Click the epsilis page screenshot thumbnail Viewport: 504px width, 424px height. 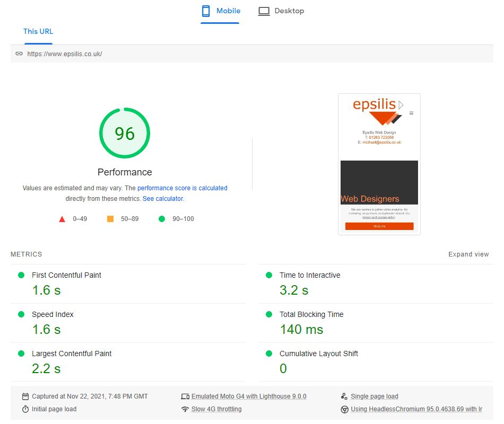[x=379, y=164]
